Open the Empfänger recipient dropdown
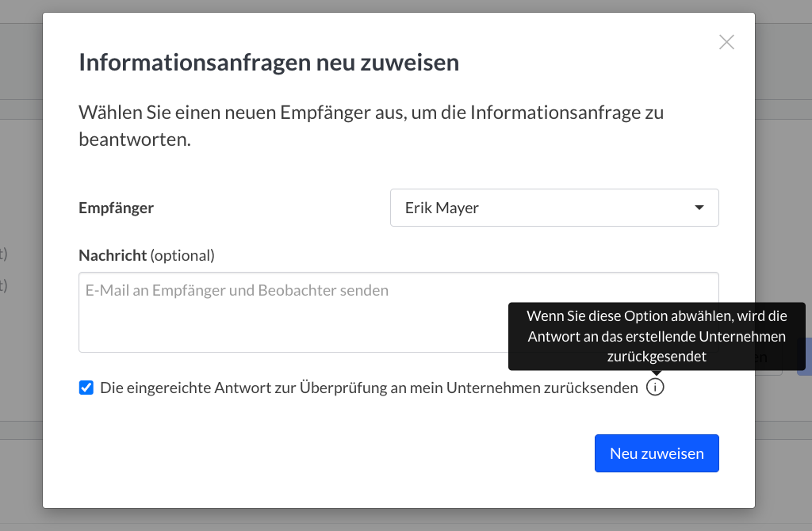This screenshot has width=812, height=531. [554, 207]
